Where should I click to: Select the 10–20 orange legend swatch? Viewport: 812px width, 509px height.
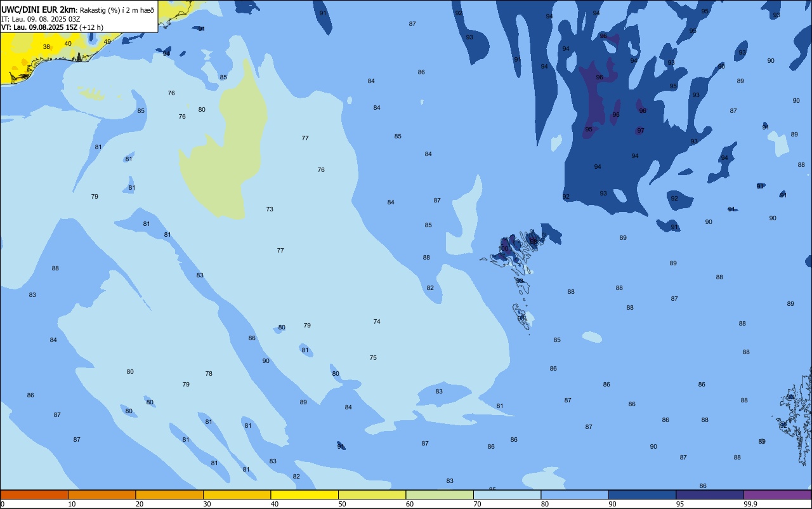tap(101, 494)
